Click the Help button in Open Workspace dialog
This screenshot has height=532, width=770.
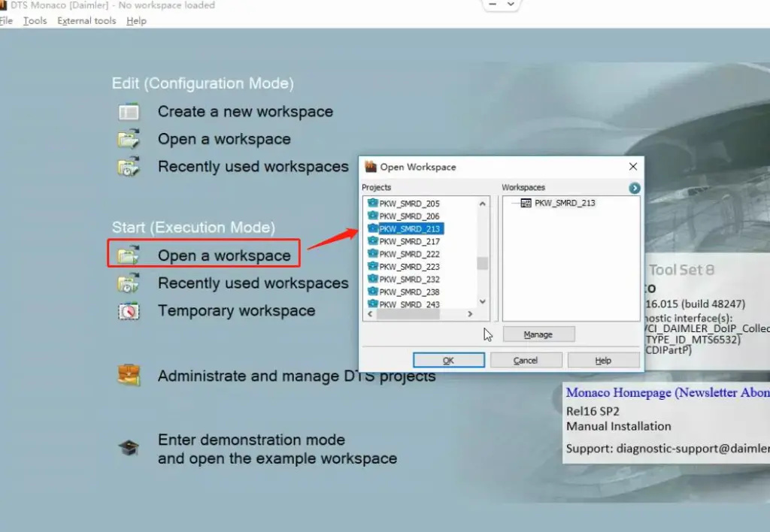pos(603,360)
